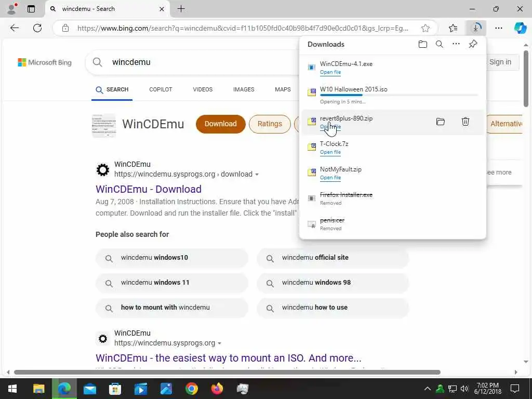The height and width of the screenshot is (399, 532).
Task: Refresh the current page
Action: click(37, 28)
